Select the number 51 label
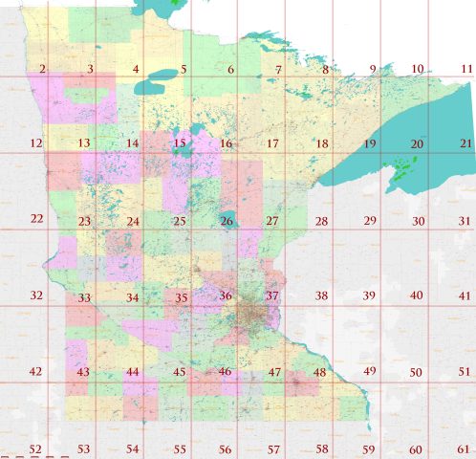The image size is (476, 459). [465, 372]
